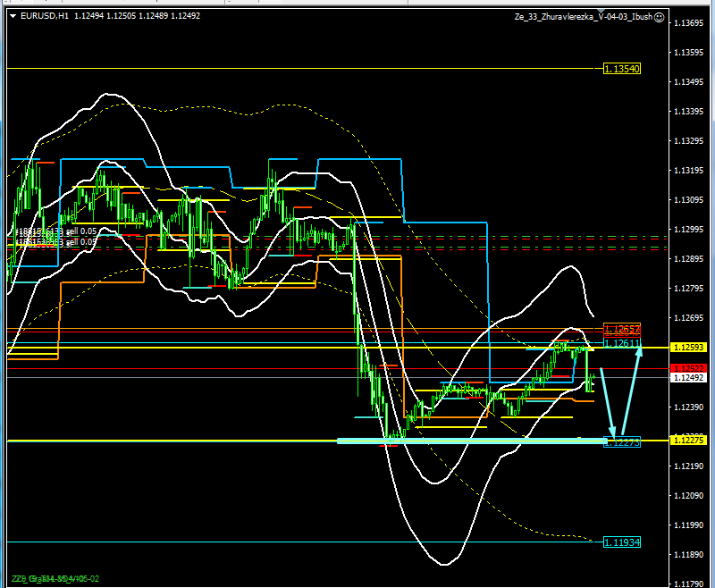Viewport: 715px width, 588px height.
Task: Click the expert advisor smiley face icon
Action: pyautogui.click(x=659, y=17)
